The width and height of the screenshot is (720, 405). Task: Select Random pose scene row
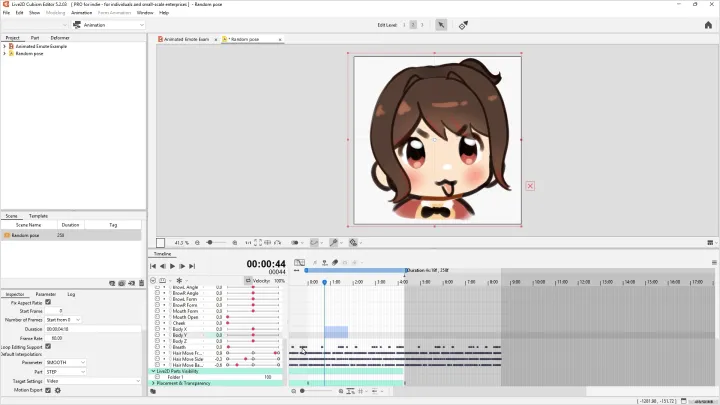(71, 235)
